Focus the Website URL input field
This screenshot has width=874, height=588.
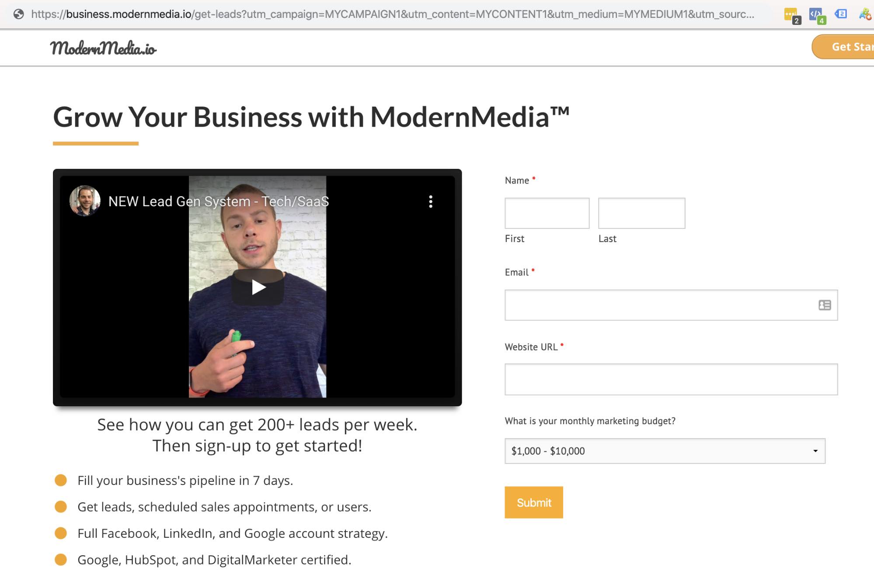(671, 379)
